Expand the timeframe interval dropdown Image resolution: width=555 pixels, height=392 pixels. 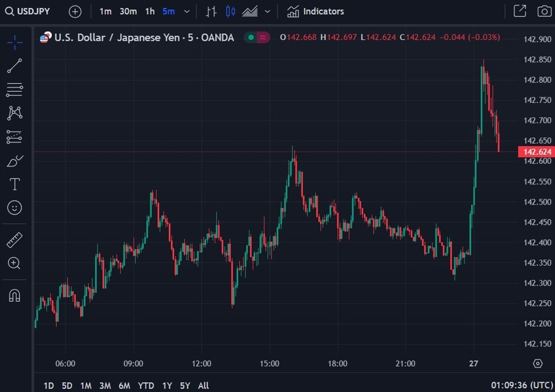pyautogui.click(x=187, y=12)
